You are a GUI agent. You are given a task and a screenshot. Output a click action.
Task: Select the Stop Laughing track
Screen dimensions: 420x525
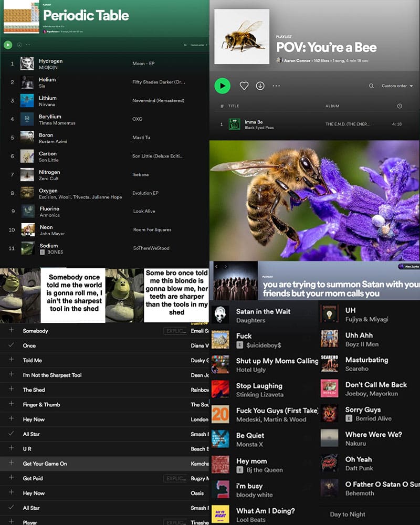pyautogui.click(x=265, y=390)
